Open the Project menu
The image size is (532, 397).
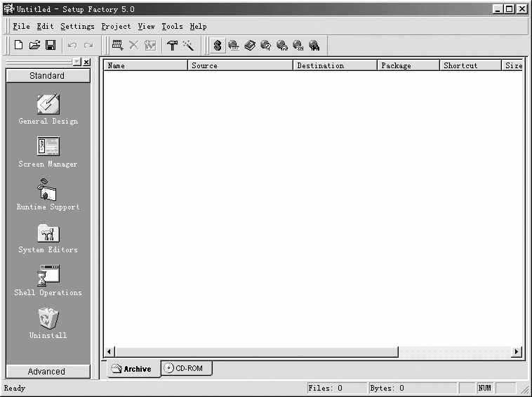tap(116, 27)
